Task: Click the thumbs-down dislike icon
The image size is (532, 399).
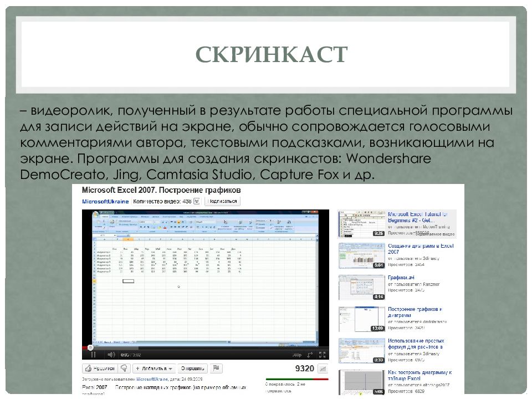Action: [125, 369]
